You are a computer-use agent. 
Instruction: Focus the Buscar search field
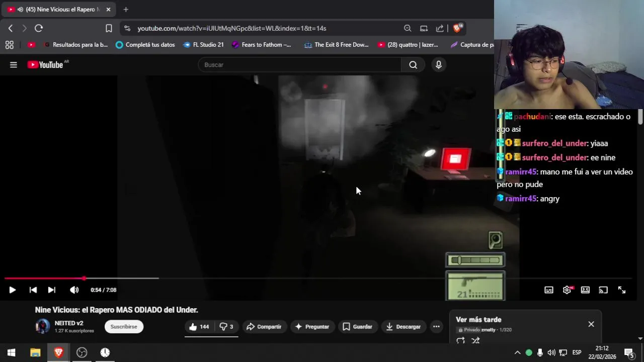tap(300, 65)
